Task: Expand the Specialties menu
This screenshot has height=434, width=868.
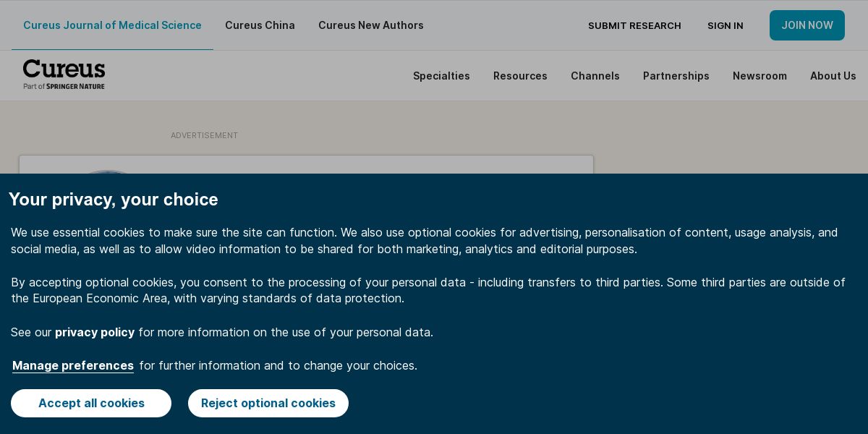Action: click(441, 76)
